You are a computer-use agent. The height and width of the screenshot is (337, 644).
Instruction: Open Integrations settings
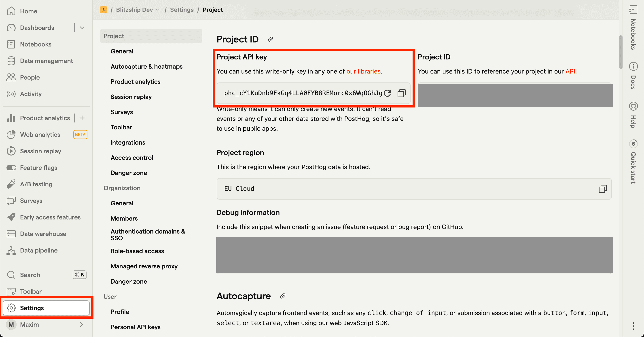[128, 142]
